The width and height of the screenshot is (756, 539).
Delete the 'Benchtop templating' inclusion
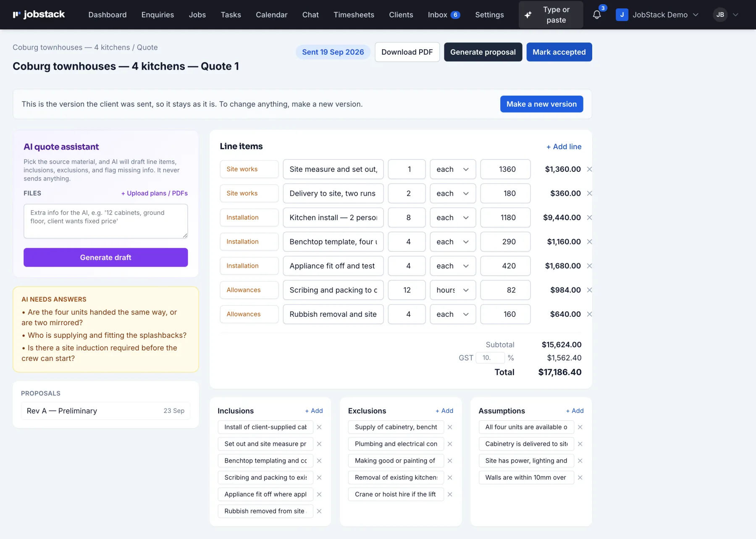tap(319, 461)
